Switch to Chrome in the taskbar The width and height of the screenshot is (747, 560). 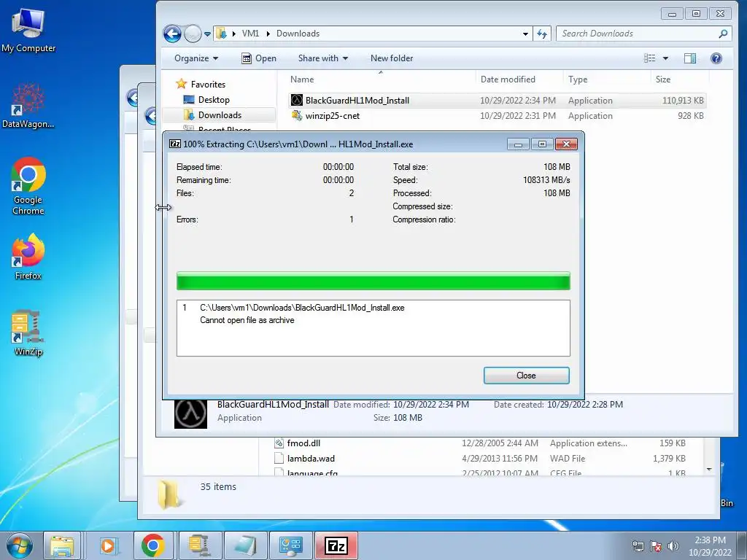(153, 545)
